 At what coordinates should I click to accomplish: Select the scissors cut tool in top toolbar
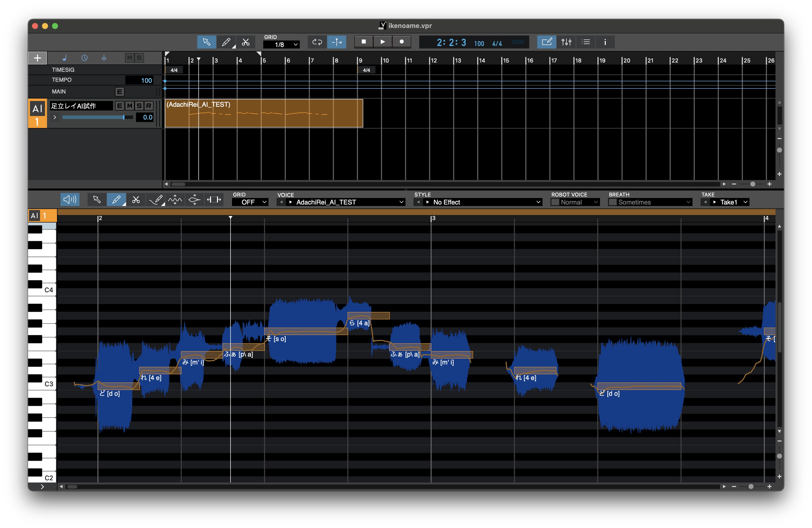(246, 42)
